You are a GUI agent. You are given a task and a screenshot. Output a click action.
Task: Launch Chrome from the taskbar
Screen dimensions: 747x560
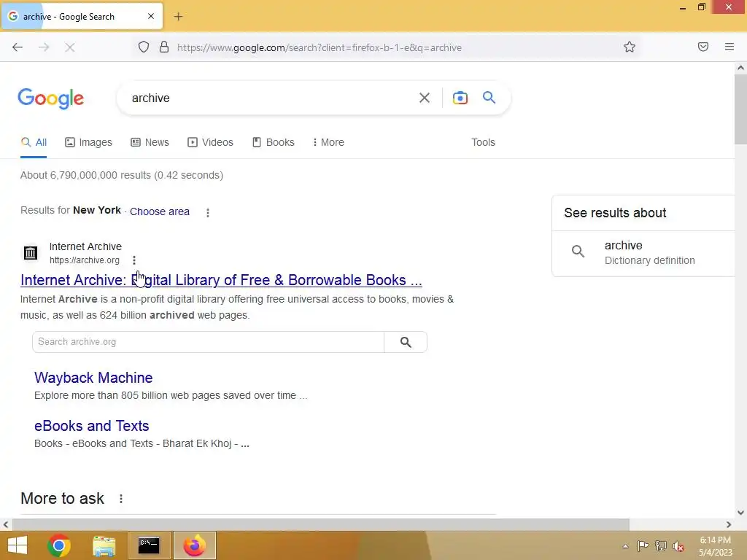tap(59, 545)
